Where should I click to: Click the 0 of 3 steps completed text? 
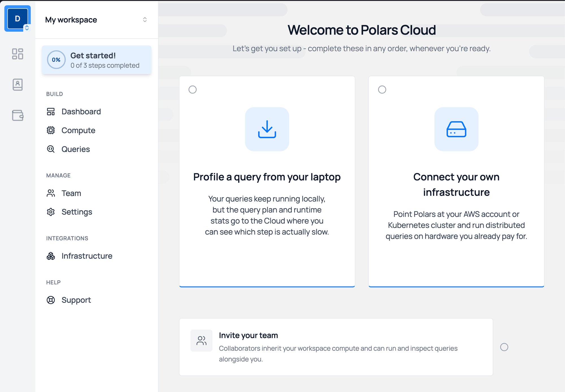[x=105, y=66]
